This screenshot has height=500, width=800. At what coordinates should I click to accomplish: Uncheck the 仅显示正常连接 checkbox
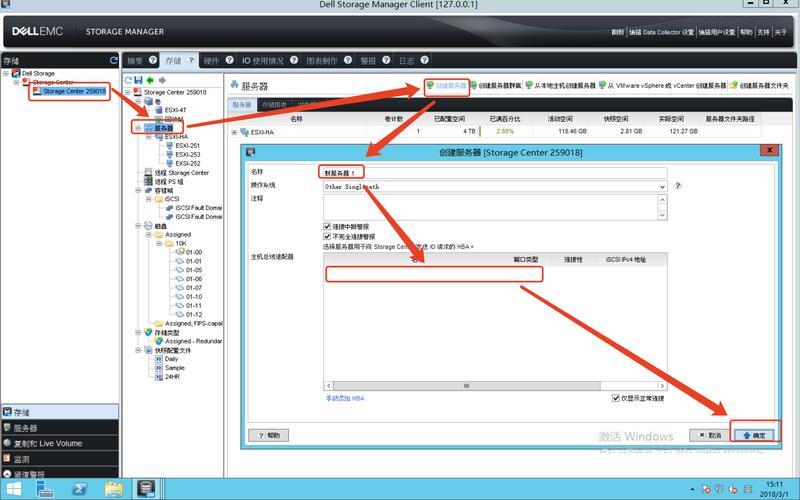616,398
